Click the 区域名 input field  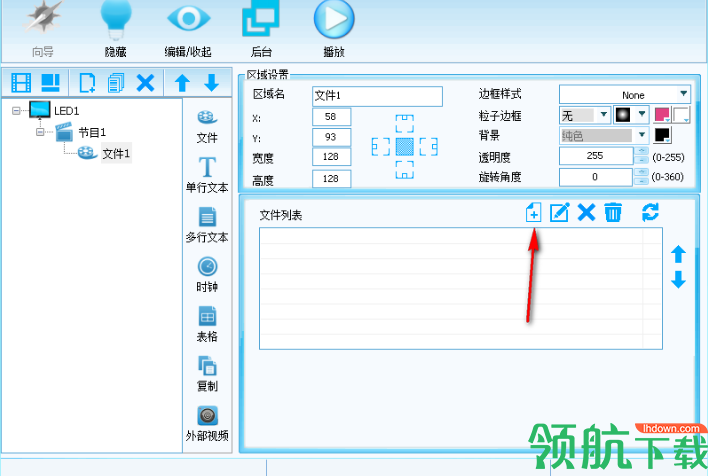point(377,96)
